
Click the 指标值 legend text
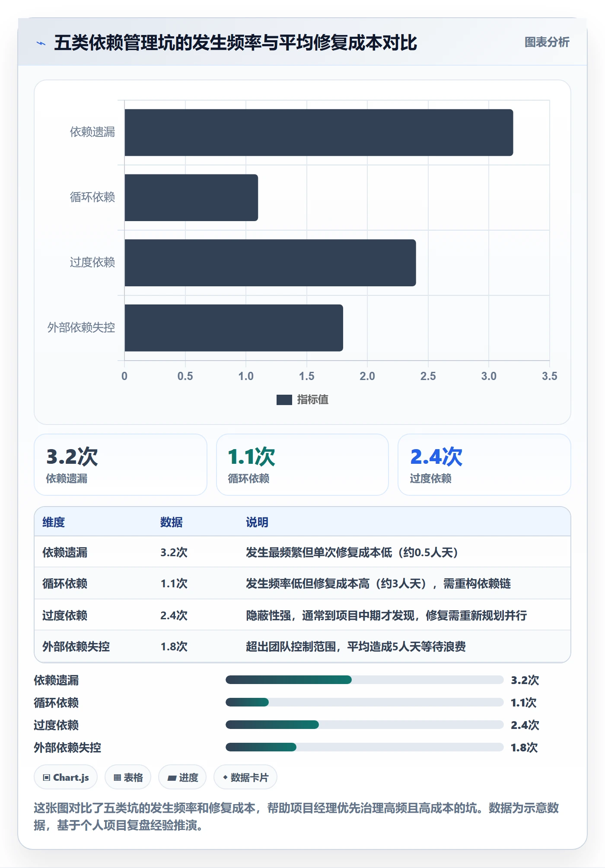click(x=312, y=400)
